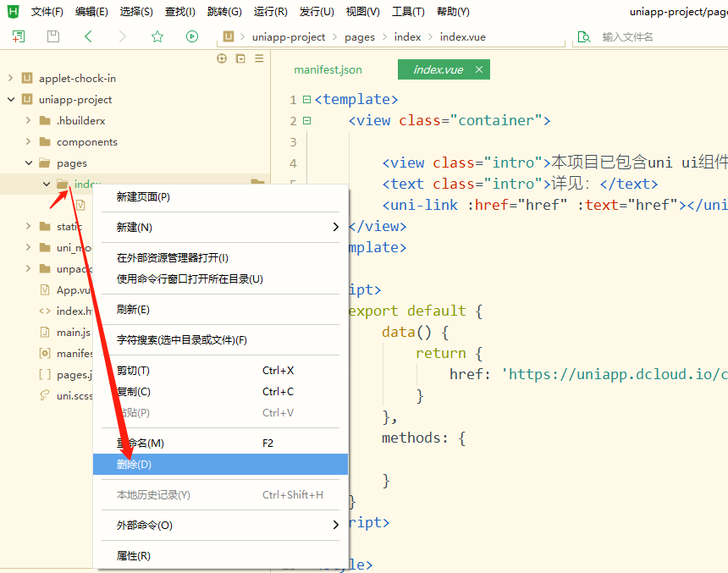The image size is (728, 573).
Task: Expand the applet-chock-in project
Action: [x=11, y=78]
